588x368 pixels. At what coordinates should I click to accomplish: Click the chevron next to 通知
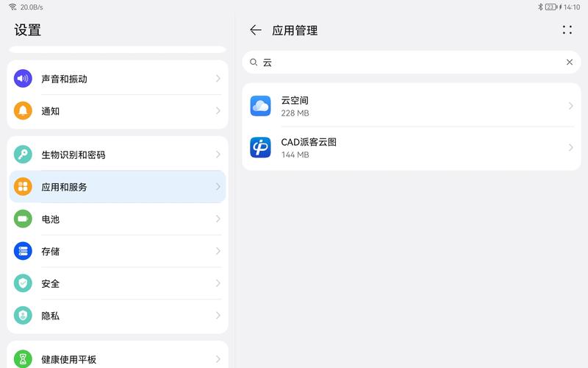218,111
